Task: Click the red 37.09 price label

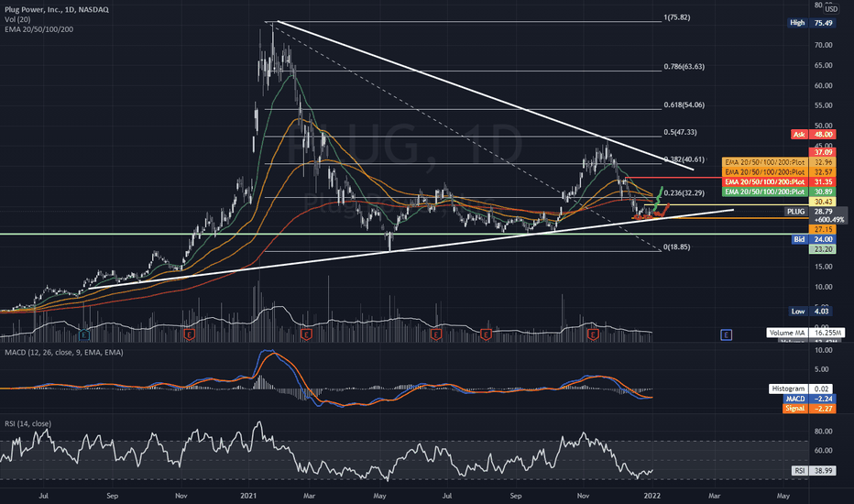Action: coord(823,152)
